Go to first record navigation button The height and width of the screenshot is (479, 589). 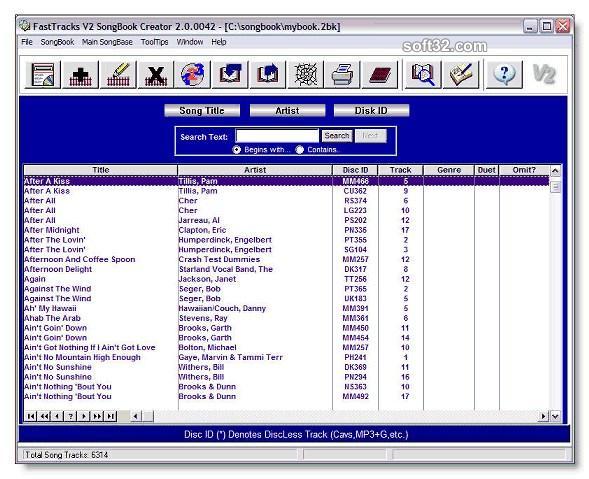click(31, 416)
